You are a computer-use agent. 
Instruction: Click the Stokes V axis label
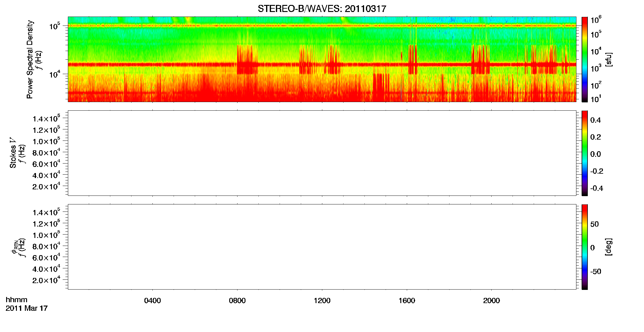pos(13,153)
